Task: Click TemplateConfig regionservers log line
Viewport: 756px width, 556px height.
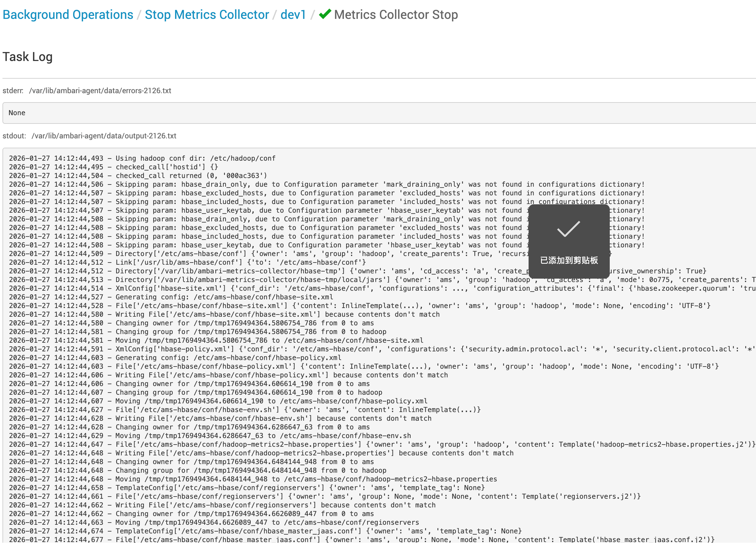Action: coord(247,487)
